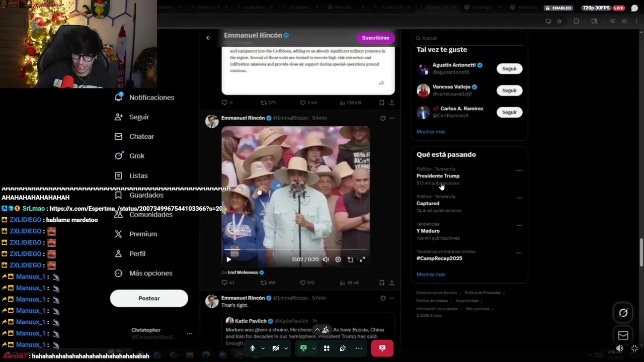The height and width of the screenshot is (362, 644).
Task: Toggle camera in call toolbar
Action: (276, 348)
